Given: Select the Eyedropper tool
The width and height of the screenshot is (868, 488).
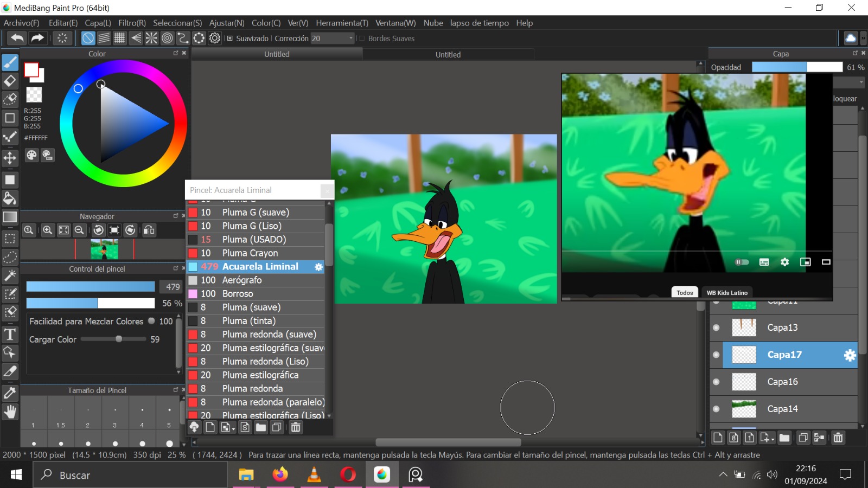Looking at the screenshot, I should 10,393.
